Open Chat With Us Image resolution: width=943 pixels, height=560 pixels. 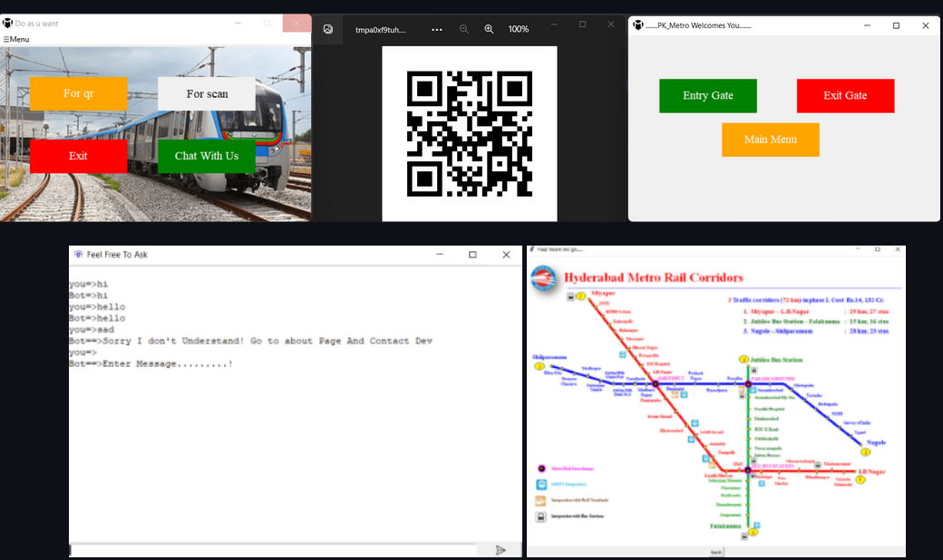click(206, 156)
